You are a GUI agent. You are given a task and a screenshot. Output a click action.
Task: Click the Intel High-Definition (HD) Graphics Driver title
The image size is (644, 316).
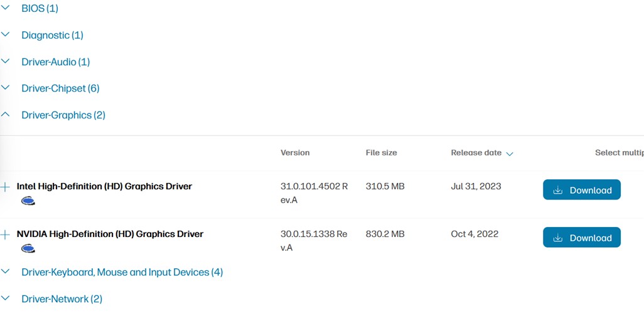click(104, 186)
